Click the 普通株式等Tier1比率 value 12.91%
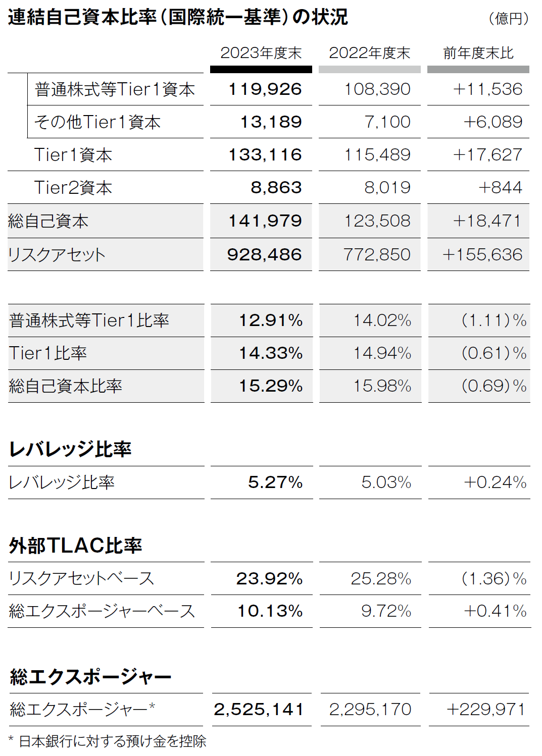This screenshot has width=542, height=756. click(x=271, y=320)
